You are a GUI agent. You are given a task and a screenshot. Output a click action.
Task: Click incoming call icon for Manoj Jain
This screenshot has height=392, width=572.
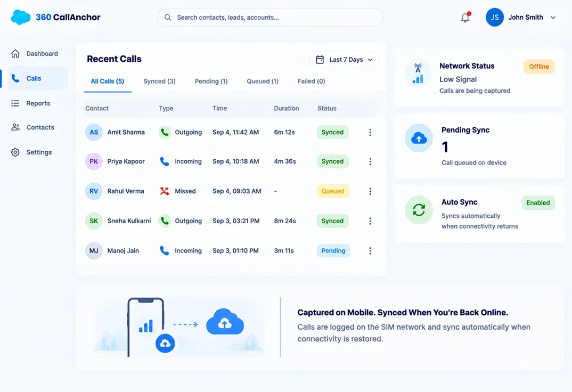point(165,251)
